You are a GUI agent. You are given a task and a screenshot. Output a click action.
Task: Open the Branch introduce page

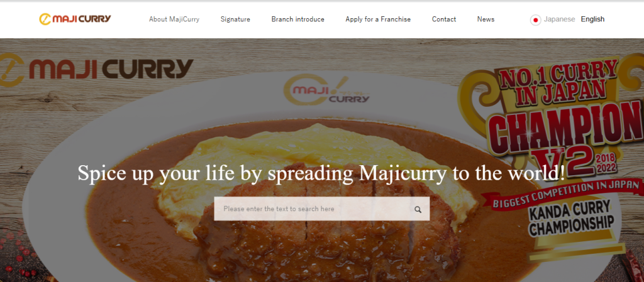coord(297,19)
